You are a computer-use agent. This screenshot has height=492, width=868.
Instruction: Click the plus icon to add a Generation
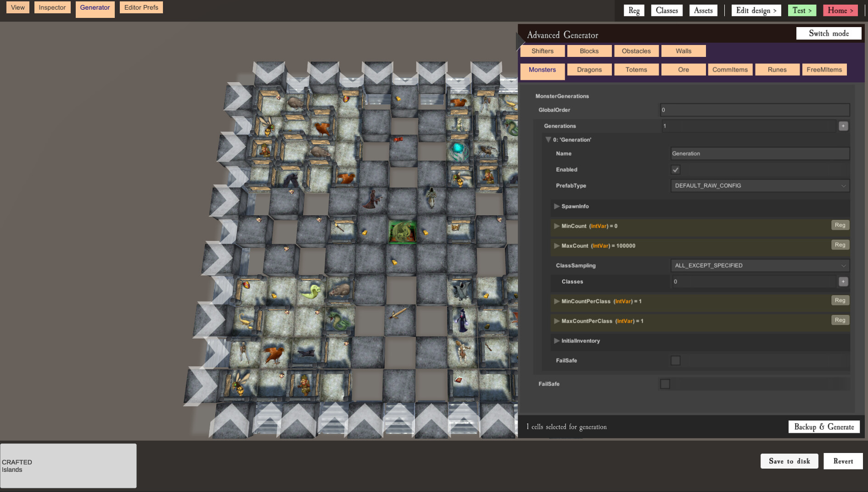pyautogui.click(x=843, y=126)
